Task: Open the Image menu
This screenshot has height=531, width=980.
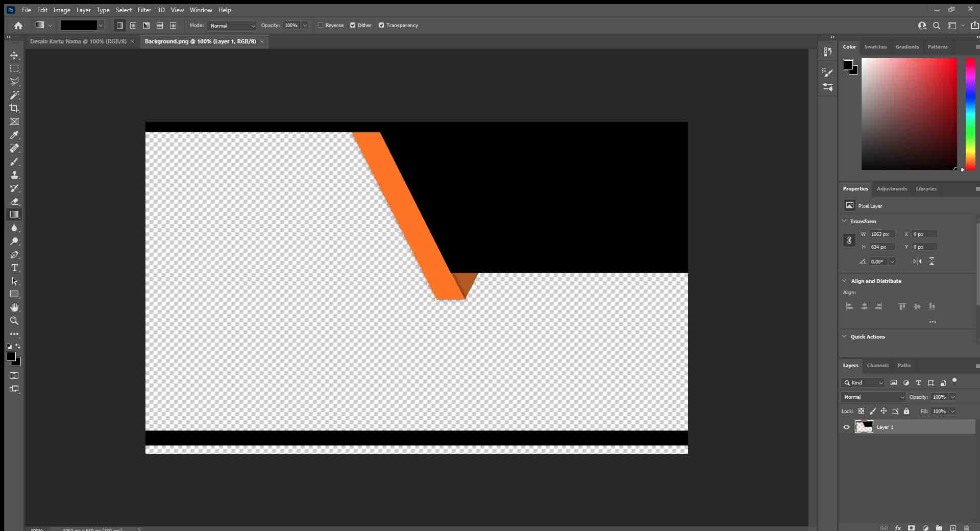Action: (x=62, y=10)
